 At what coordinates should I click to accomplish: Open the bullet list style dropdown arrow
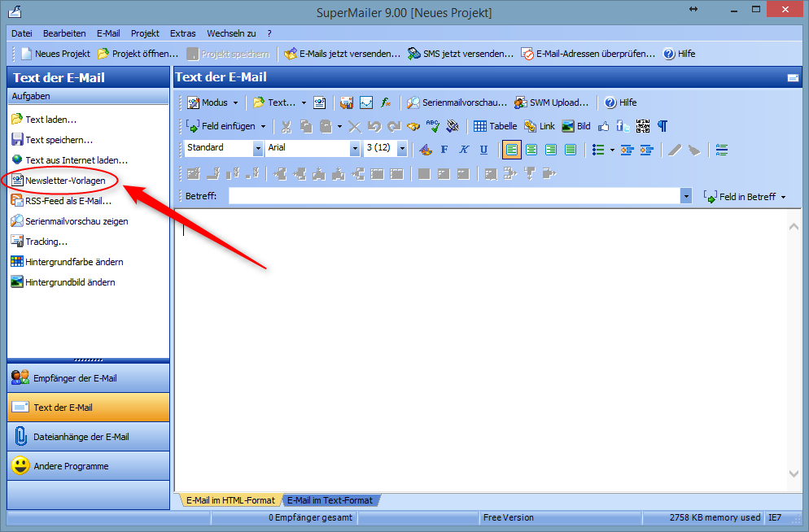[612, 150]
